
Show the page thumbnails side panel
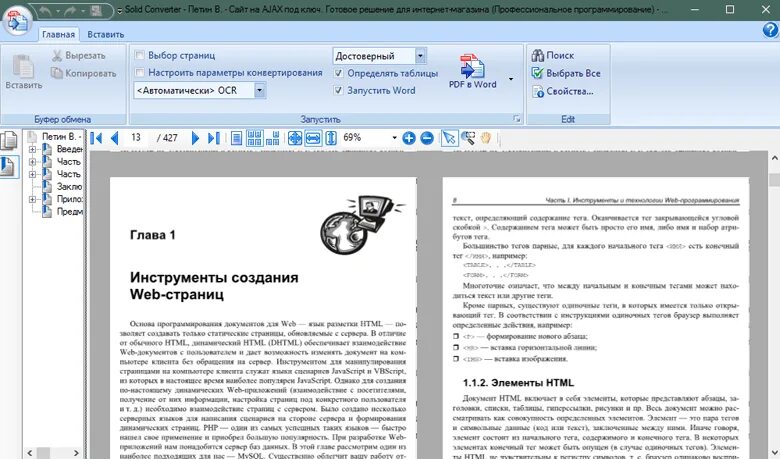tap(8, 140)
